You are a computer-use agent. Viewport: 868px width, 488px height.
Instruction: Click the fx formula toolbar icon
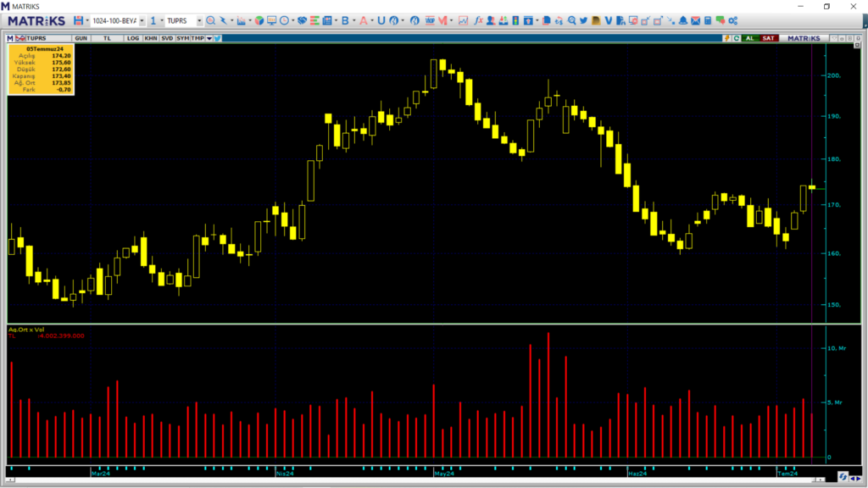pyautogui.click(x=478, y=20)
